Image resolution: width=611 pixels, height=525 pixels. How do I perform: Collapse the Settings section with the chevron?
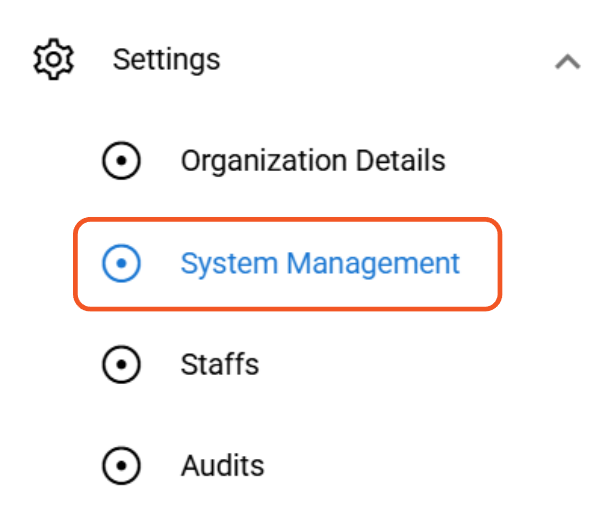567,61
